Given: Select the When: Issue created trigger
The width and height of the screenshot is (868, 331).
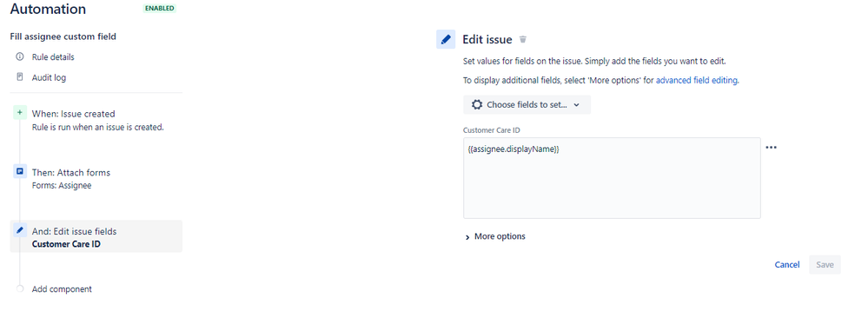Looking at the screenshot, I should coord(73,114).
